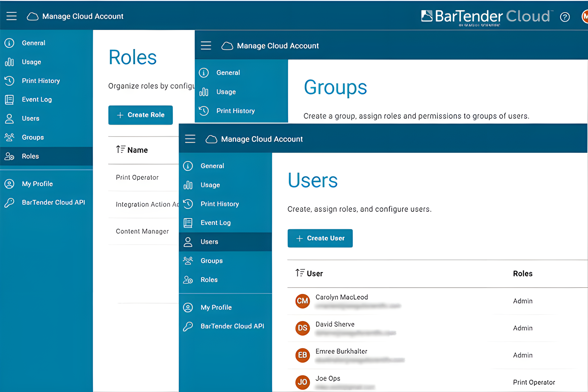The height and width of the screenshot is (392, 588).
Task: Open the help question mark icon
Action: 565,17
